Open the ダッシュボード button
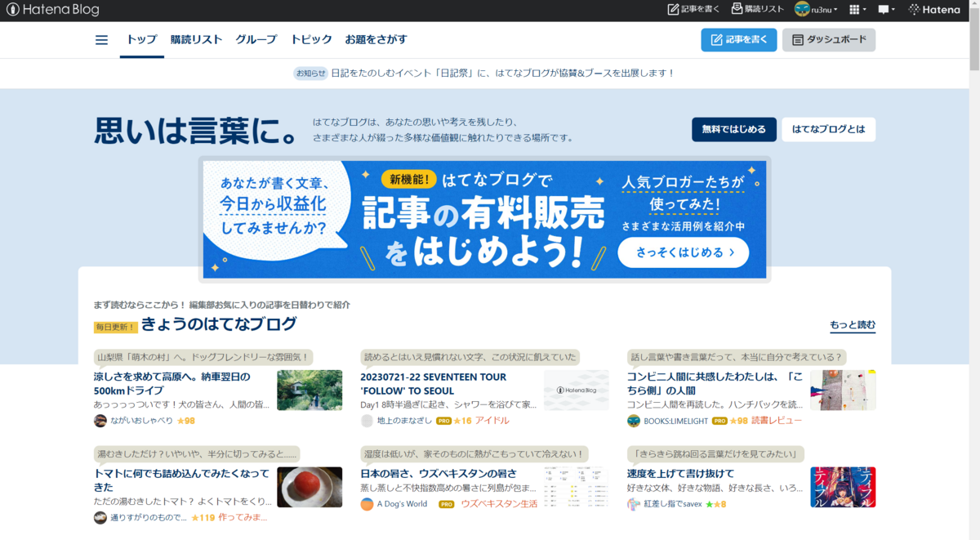Screen dimensions: 980x540 829,40
